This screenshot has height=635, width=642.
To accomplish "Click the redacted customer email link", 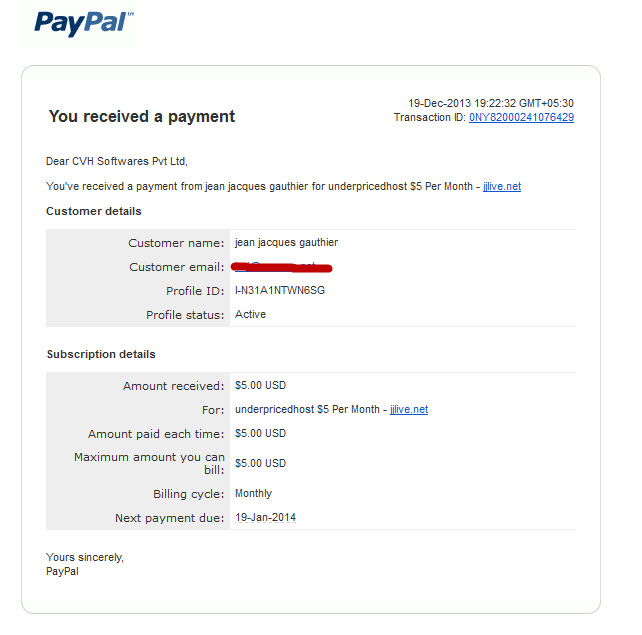I will tap(282, 267).
